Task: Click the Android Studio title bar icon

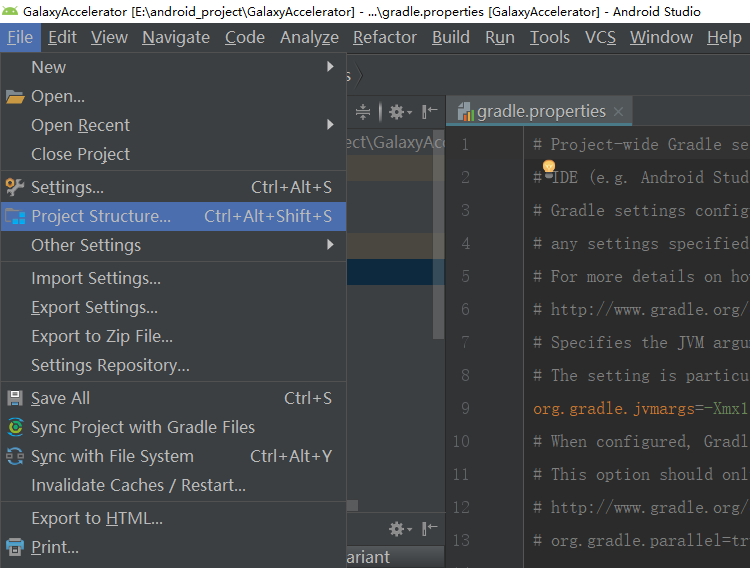Action: (10, 11)
